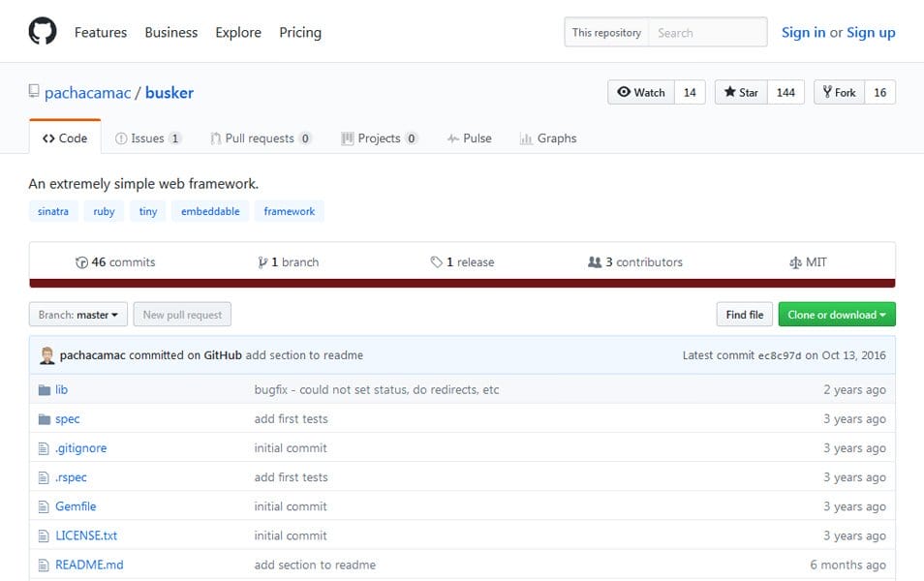Watch the busker repository
The width and height of the screenshot is (924, 581).
641,92
